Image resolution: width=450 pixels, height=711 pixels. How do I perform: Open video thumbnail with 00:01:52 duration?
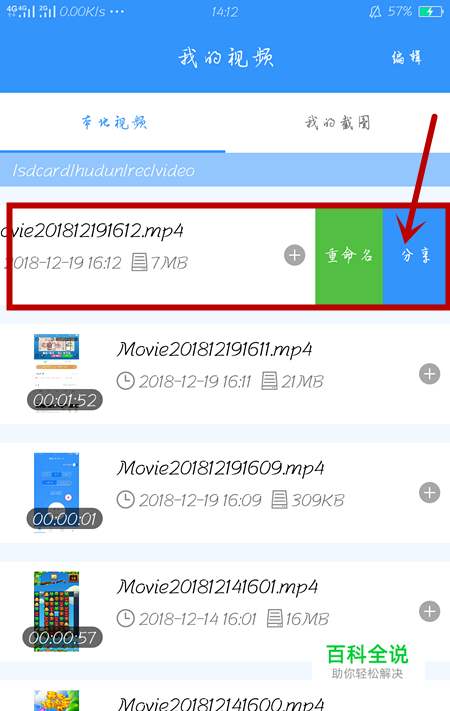coord(57,373)
